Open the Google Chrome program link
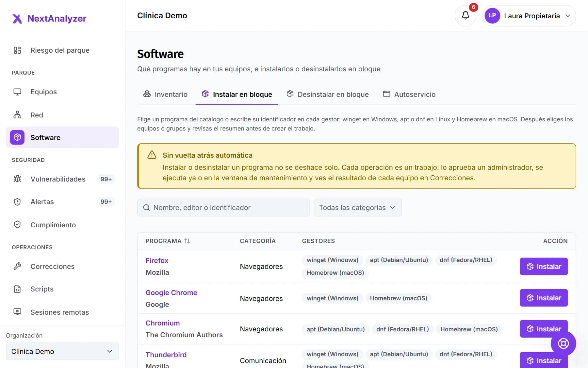The height and width of the screenshot is (368, 588). [x=171, y=293]
